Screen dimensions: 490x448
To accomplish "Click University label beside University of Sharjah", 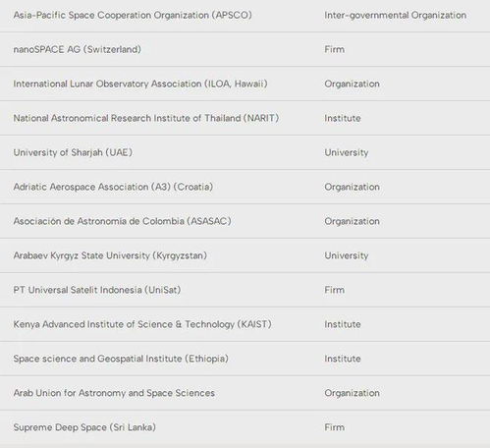I will pyautogui.click(x=347, y=152).
